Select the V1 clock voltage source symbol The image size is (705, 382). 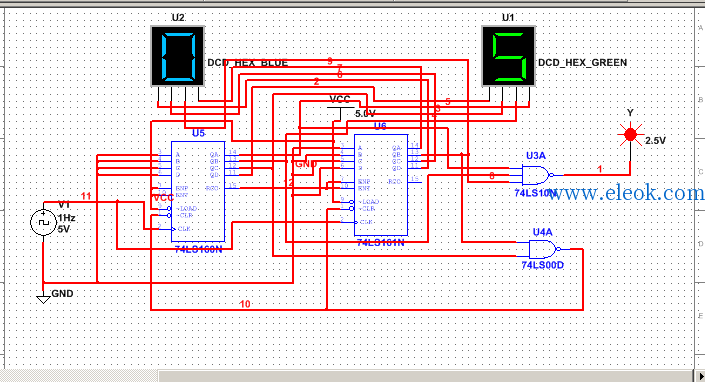click(43, 222)
